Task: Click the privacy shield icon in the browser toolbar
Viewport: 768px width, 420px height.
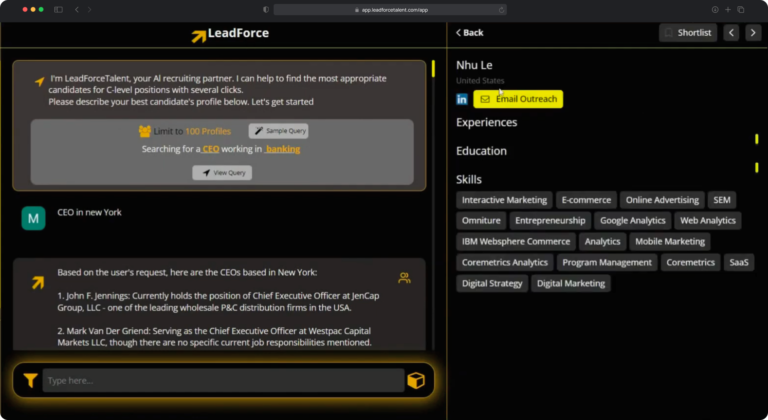Action: point(266,10)
